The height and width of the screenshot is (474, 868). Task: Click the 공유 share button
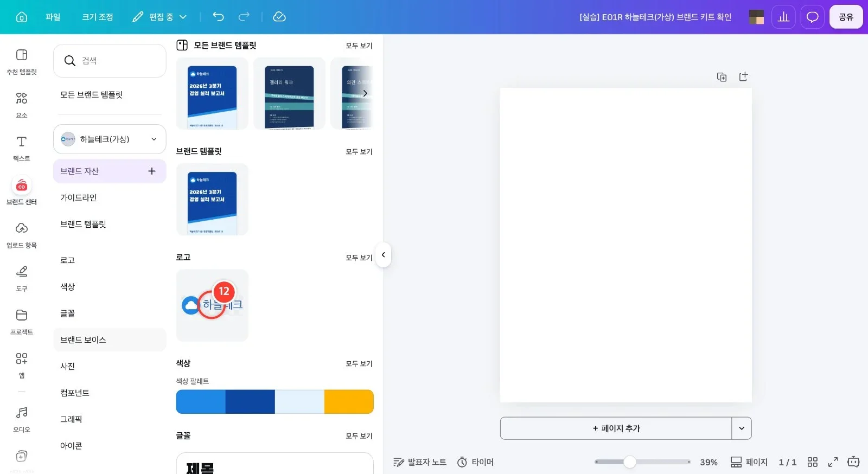coord(846,17)
